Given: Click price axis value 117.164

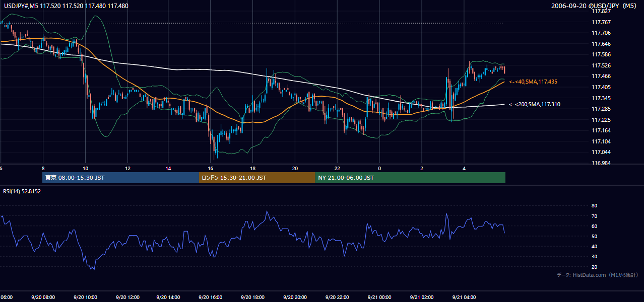Looking at the screenshot, I should [601, 130].
